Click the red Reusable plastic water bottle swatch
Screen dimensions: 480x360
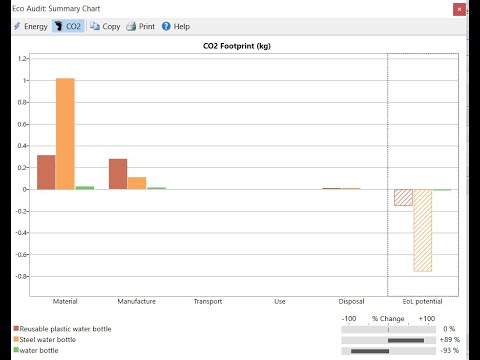pos(16,329)
